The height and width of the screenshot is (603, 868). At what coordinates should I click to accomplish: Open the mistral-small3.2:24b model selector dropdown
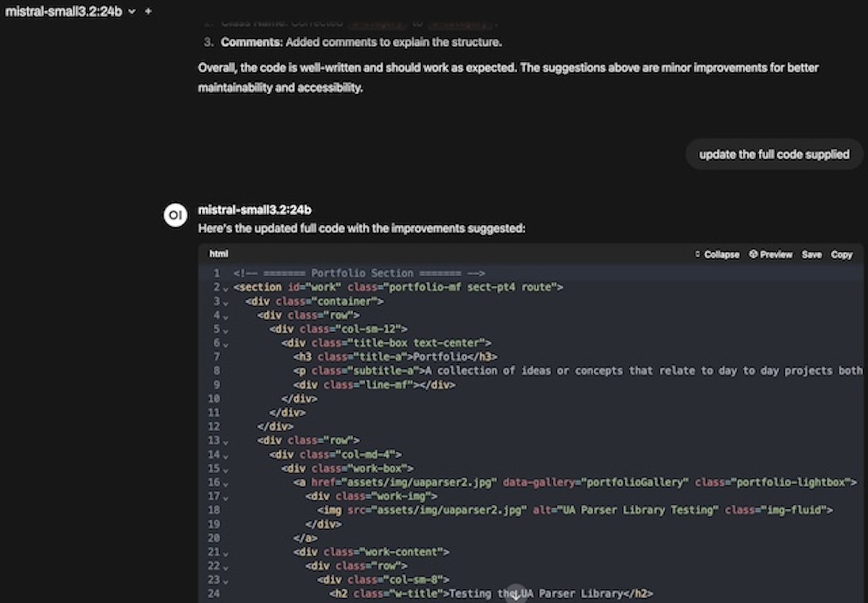click(x=69, y=12)
